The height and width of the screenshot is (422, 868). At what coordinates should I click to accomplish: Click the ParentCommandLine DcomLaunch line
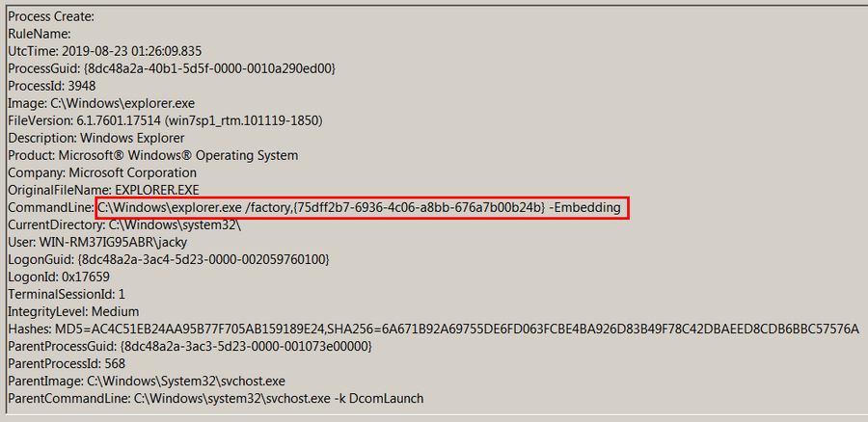[x=215, y=398]
